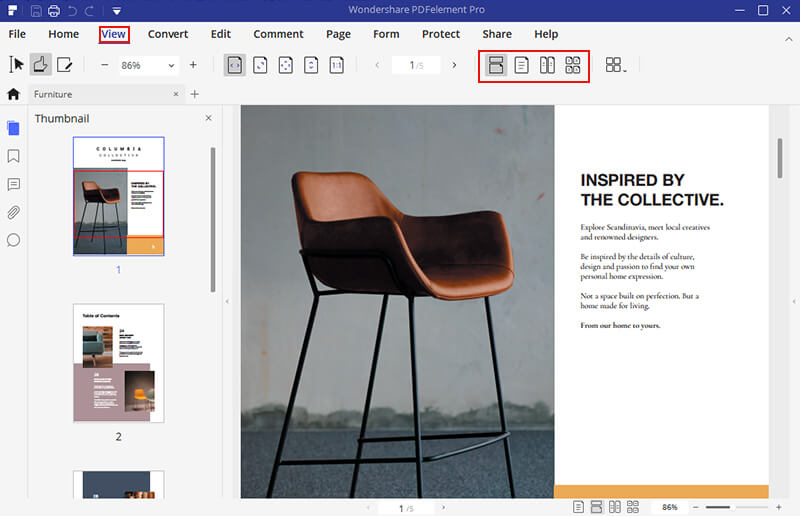Open the Protect tab

[441, 34]
